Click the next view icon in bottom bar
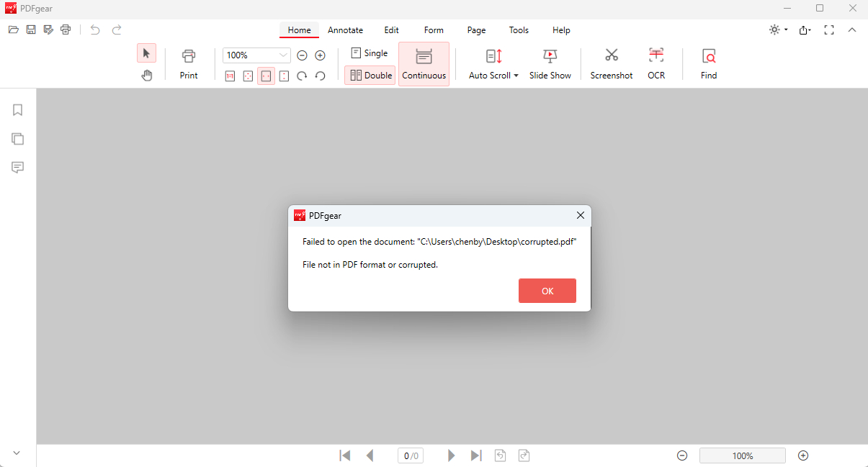The height and width of the screenshot is (467, 868). tap(524, 455)
